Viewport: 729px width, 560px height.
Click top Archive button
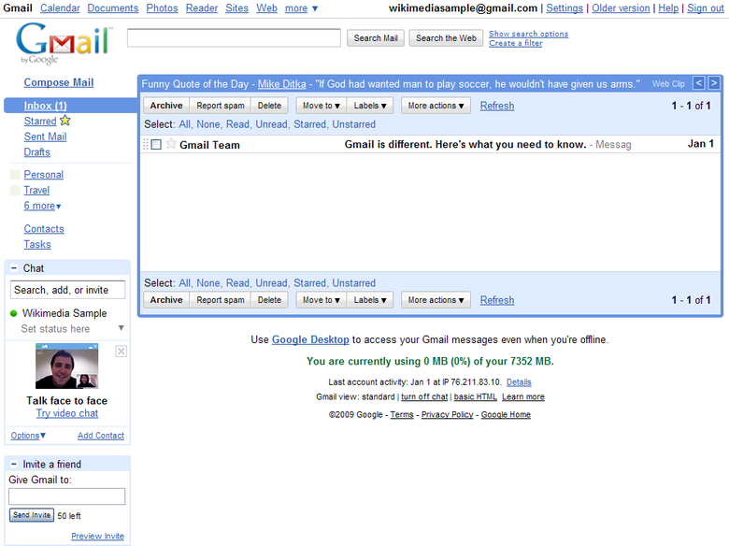pos(166,106)
